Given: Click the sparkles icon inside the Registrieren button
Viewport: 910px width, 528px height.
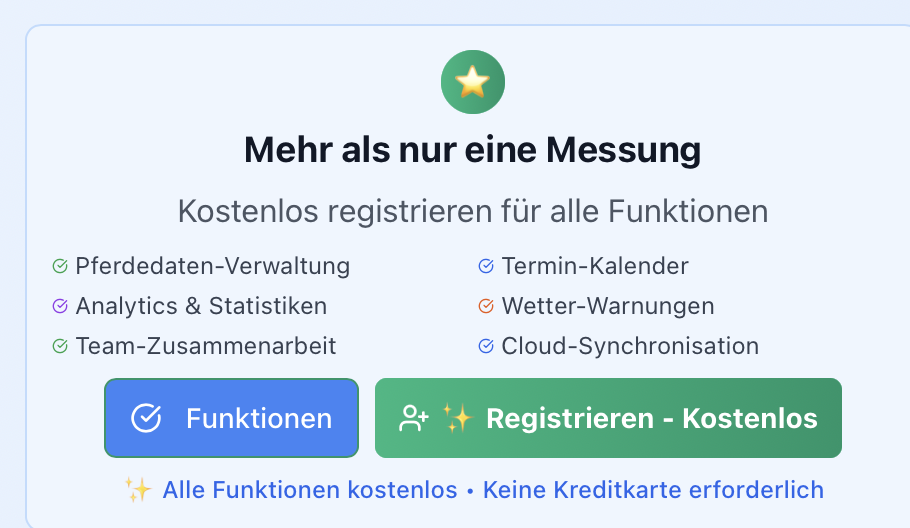Looking at the screenshot, I should pyautogui.click(x=456, y=418).
